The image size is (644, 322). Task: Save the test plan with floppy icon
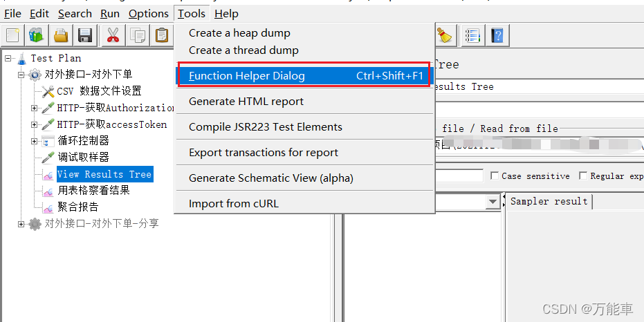click(x=85, y=35)
